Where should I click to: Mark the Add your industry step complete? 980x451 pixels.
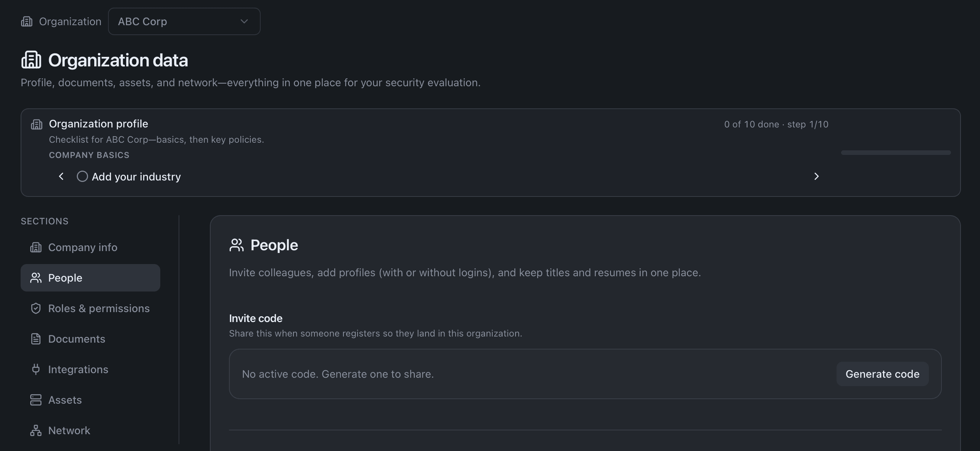(82, 176)
